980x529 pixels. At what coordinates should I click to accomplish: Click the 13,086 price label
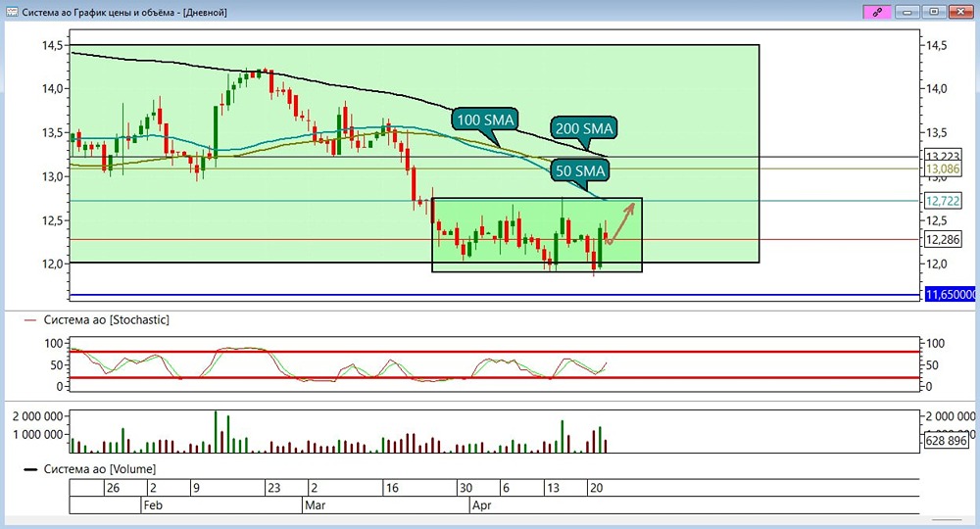pyautogui.click(x=942, y=168)
